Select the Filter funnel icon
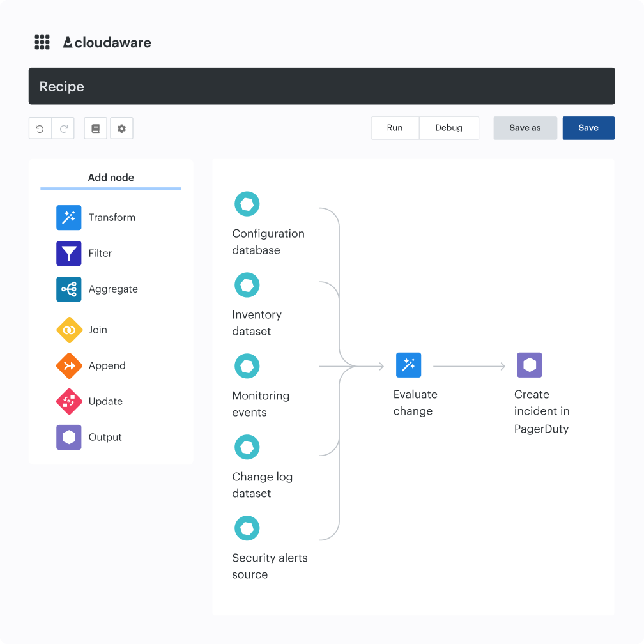Viewport: 644px width, 644px height. 69,254
